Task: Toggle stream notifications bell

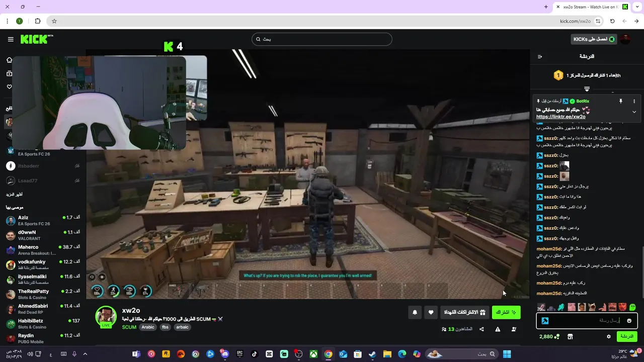Action: click(x=415, y=312)
